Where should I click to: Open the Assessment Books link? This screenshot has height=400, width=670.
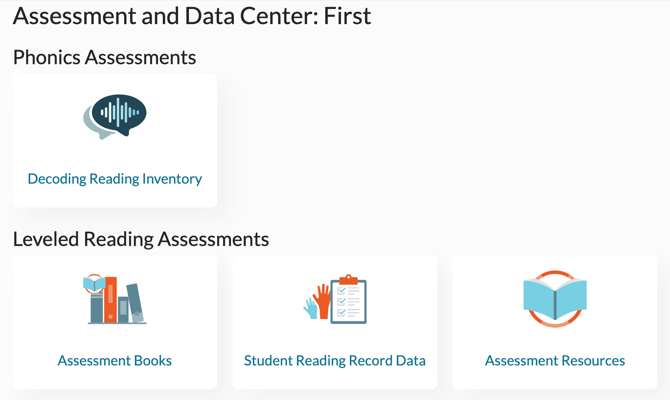(x=115, y=360)
